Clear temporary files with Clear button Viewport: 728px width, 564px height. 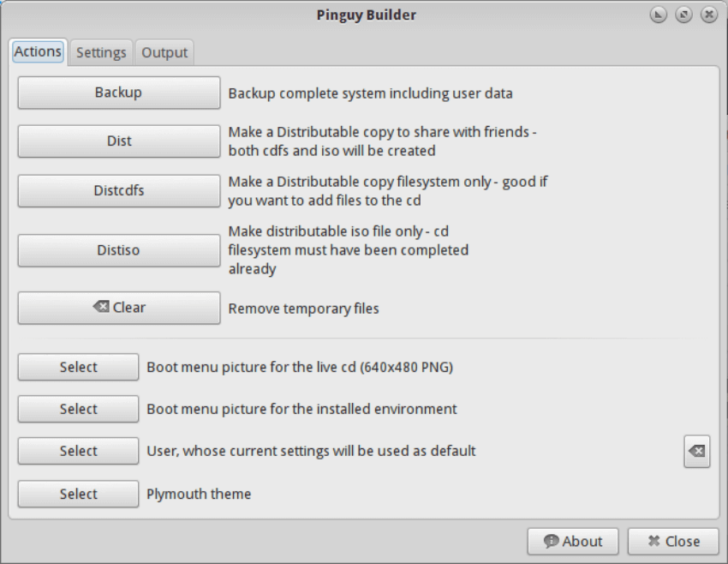pyautogui.click(x=119, y=308)
